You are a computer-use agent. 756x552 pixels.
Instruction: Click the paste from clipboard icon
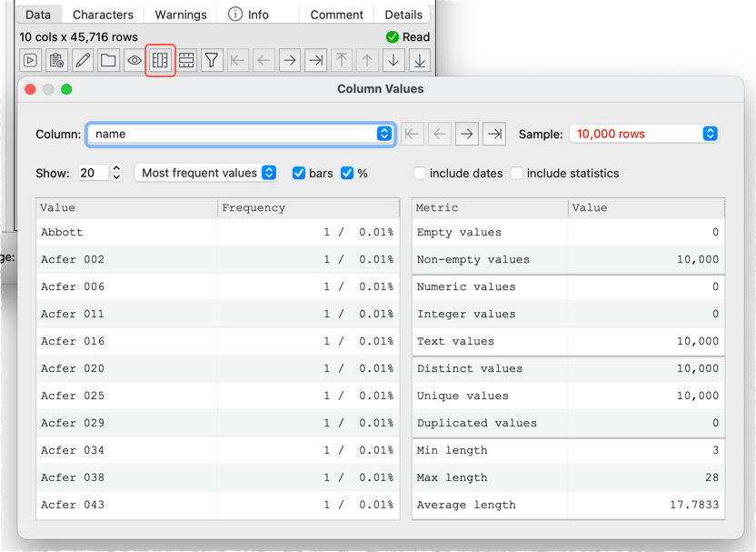56,61
